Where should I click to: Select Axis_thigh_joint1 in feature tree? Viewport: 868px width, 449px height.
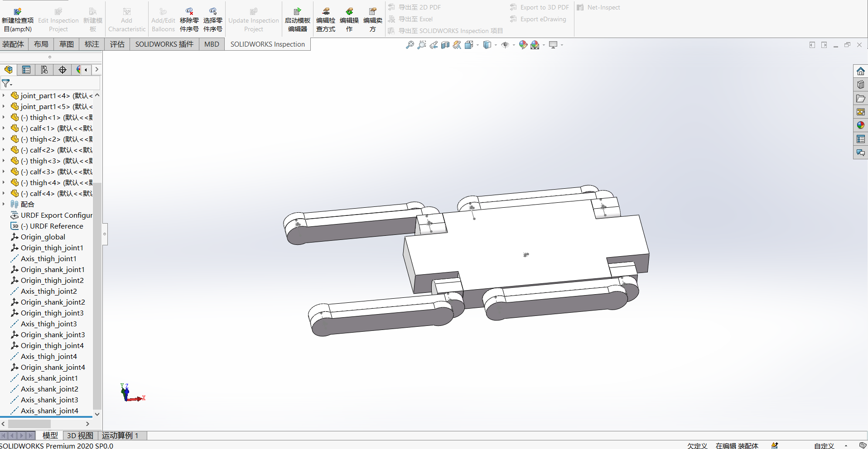(x=43, y=258)
